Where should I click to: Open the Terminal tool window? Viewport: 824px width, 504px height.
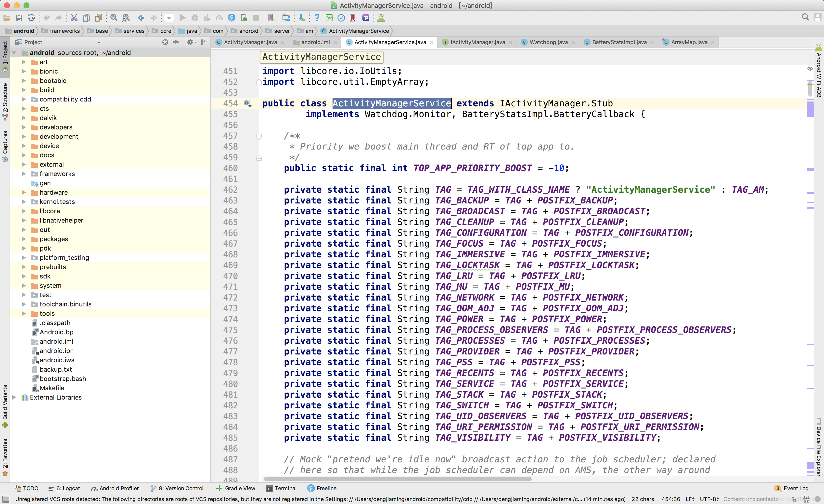[x=281, y=489]
